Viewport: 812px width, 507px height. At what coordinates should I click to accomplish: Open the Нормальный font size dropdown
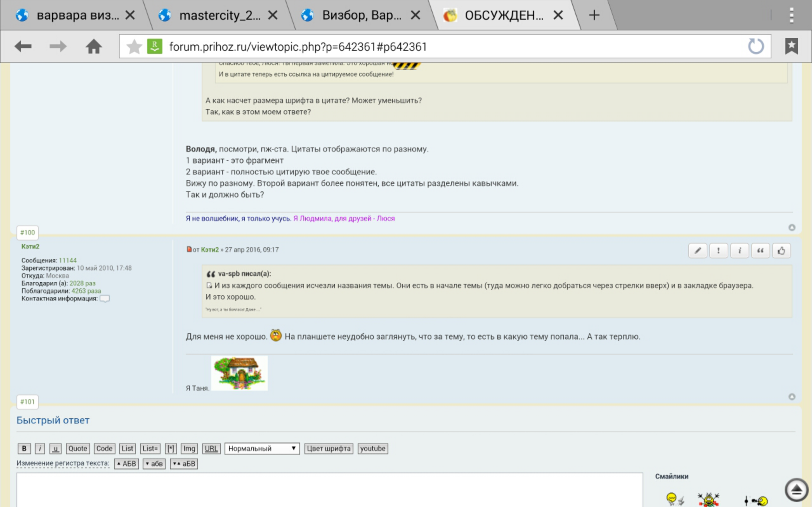(262, 448)
